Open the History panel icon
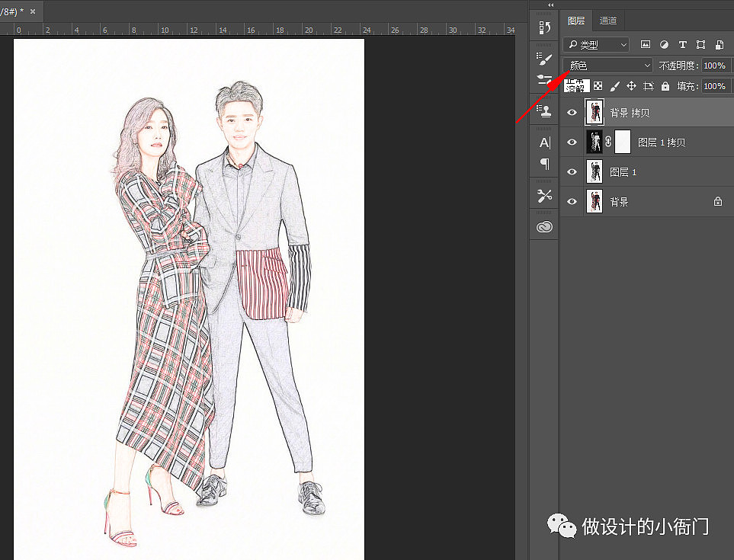 (x=544, y=28)
